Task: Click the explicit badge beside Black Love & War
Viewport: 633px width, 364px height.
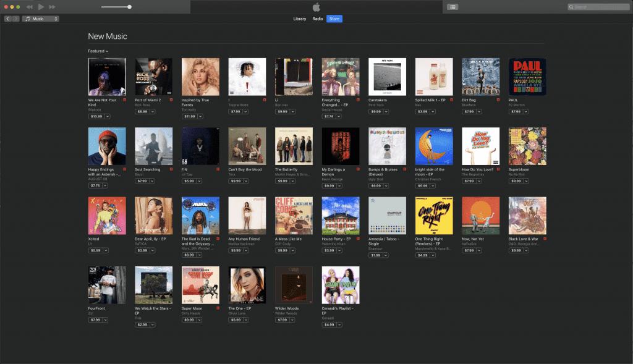Action: coord(545,239)
